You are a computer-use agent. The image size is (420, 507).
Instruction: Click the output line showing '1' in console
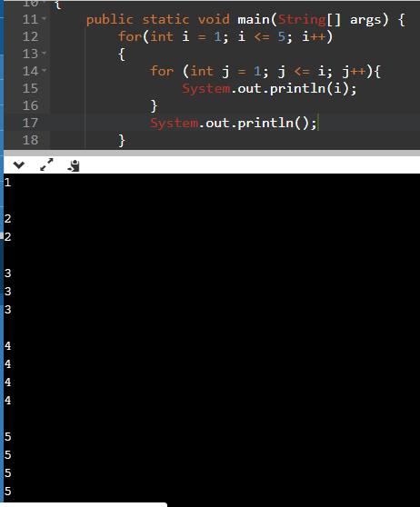[8, 183]
